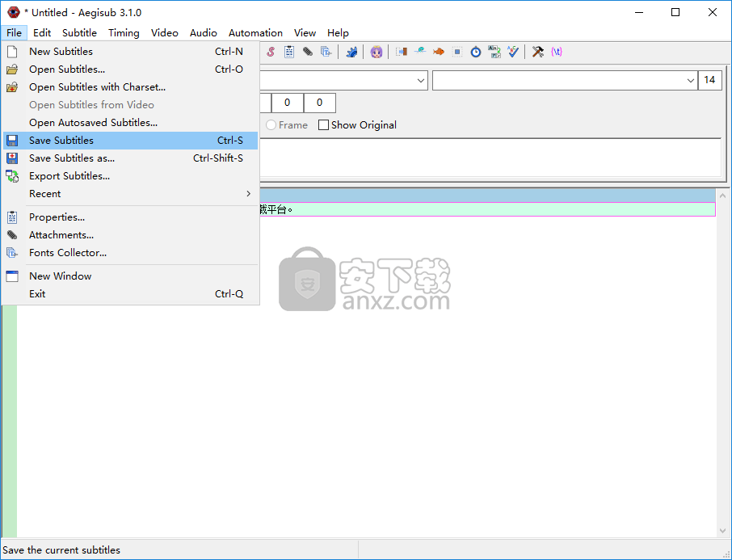Toggle the Show Original checkbox
The width and height of the screenshot is (732, 560).
tap(323, 125)
